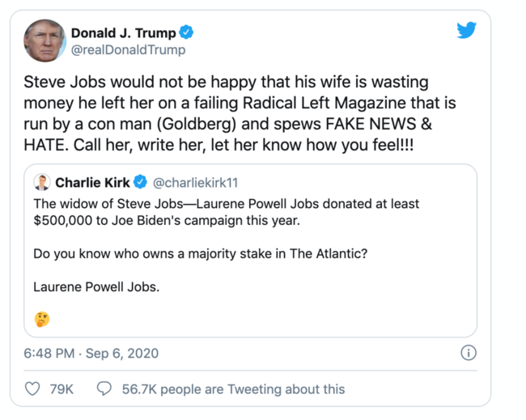This screenshot has height=420, width=526.
Task: Click Charlie Kirk's verified badge
Action: [140, 182]
